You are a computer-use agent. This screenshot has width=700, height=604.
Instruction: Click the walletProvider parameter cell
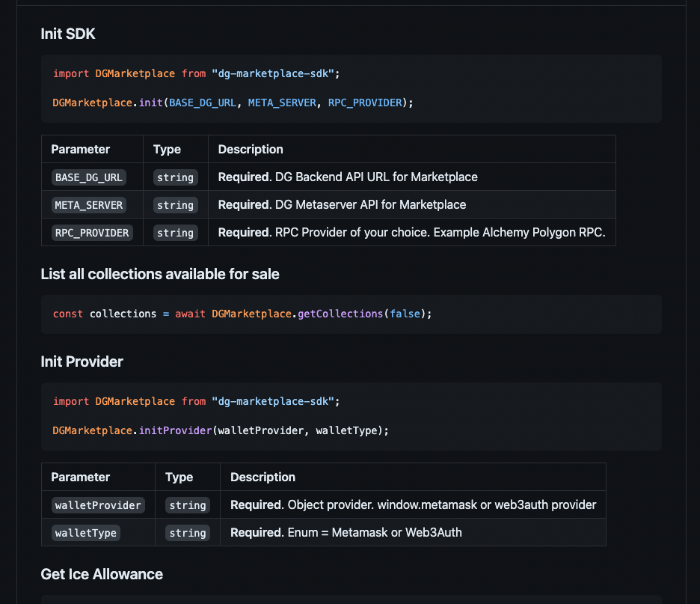coord(98,505)
